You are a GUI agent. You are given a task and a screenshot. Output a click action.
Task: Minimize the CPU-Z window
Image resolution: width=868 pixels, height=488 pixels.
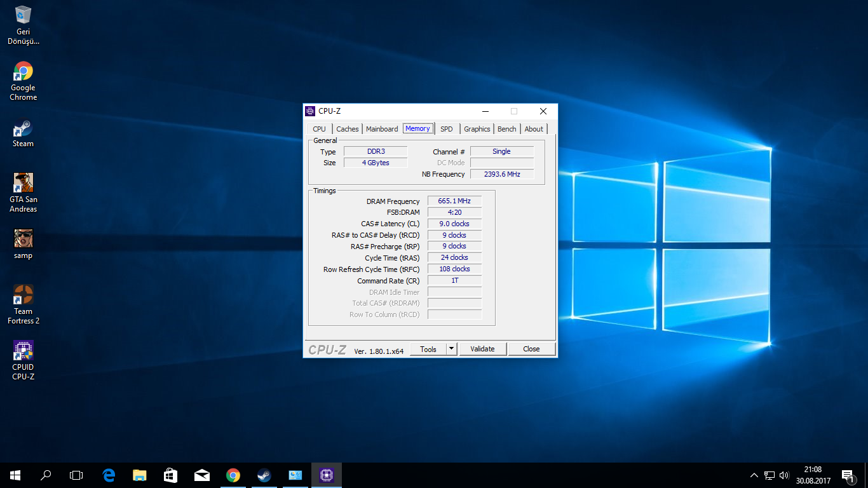coord(485,111)
